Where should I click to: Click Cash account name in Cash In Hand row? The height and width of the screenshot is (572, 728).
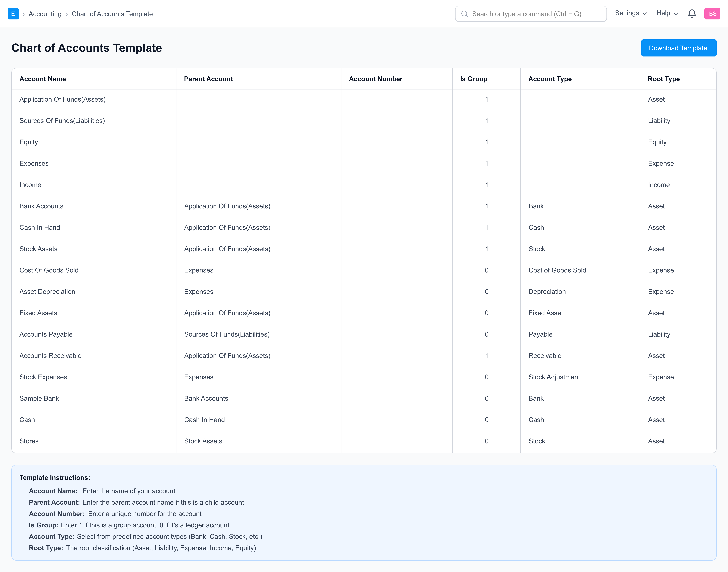tap(27, 420)
